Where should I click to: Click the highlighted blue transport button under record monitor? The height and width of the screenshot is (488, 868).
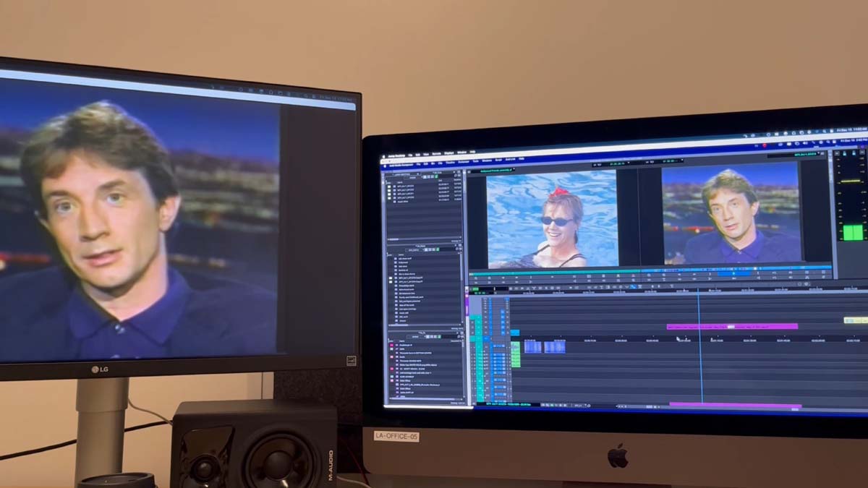735,274
